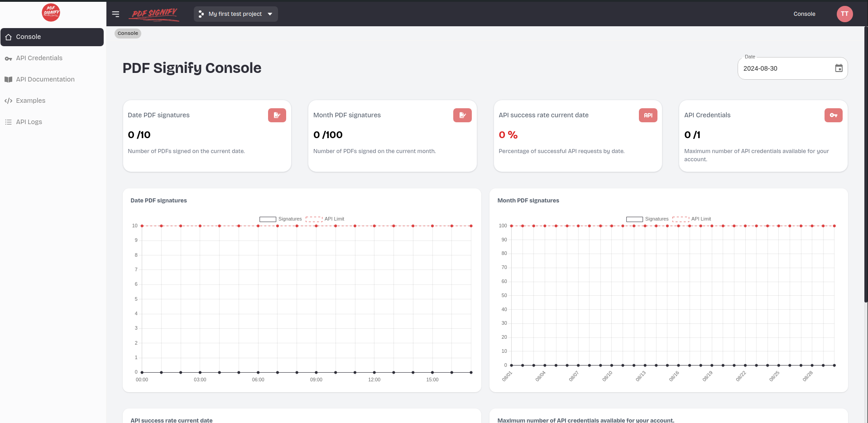Click the book icon beside API Documentation
This screenshot has height=423, width=868.
pyautogui.click(x=8, y=79)
